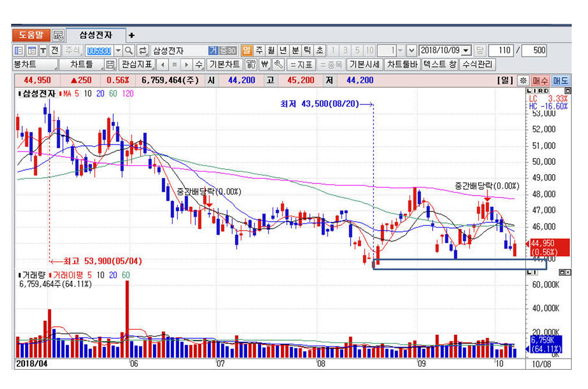588x389 pixels.
Task: Click the screen list icon next to 도움말
Action: 58,35
